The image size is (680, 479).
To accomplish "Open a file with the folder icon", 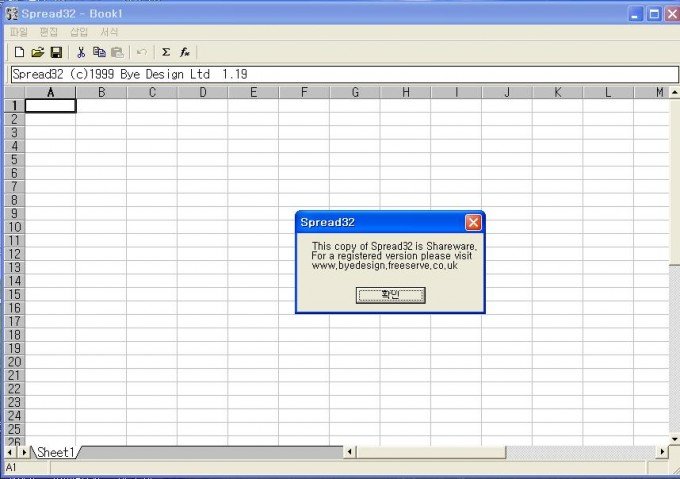I will click(38, 52).
